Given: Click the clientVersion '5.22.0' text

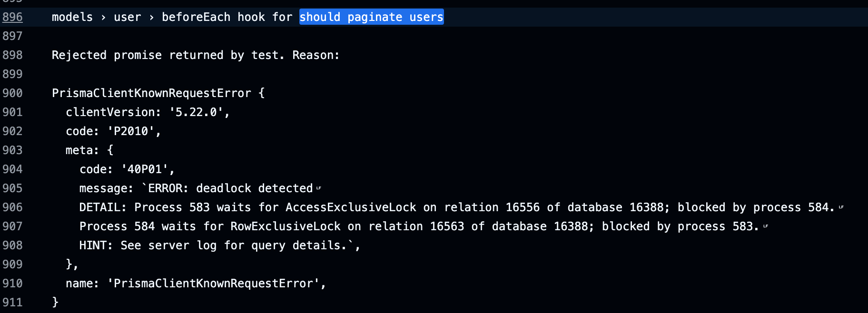Looking at the screenshot, I should [x=196, y=112].
